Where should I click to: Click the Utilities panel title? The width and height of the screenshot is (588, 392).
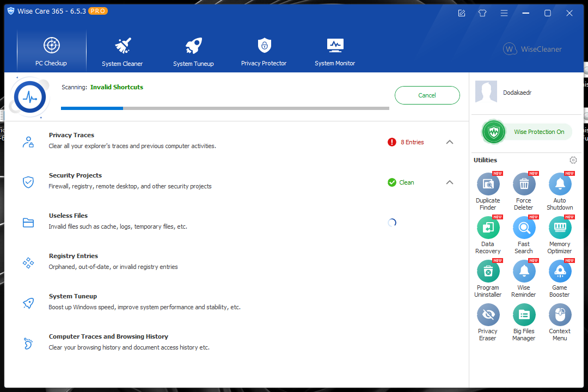pos(485,160)
